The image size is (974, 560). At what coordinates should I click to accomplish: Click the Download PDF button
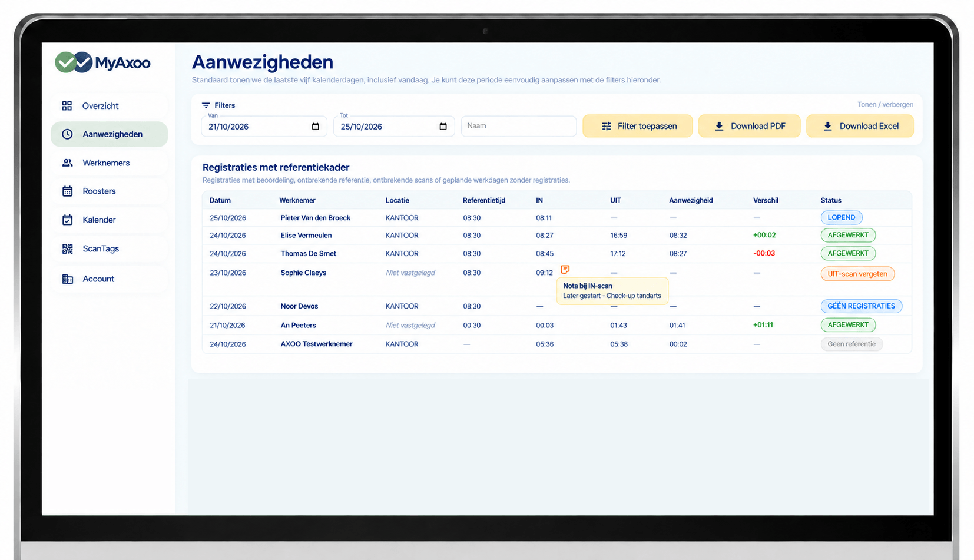pyautogui.click(x=749, y=126)
